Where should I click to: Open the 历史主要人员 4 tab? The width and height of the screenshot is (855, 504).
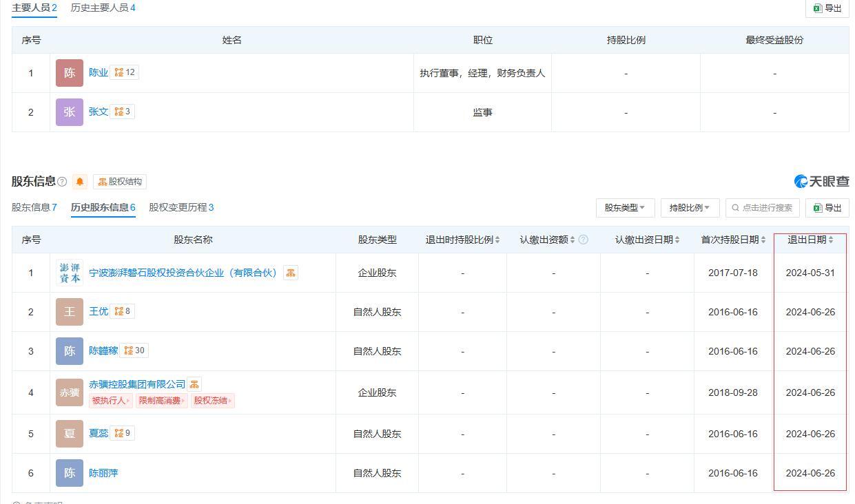click(103, 8)
